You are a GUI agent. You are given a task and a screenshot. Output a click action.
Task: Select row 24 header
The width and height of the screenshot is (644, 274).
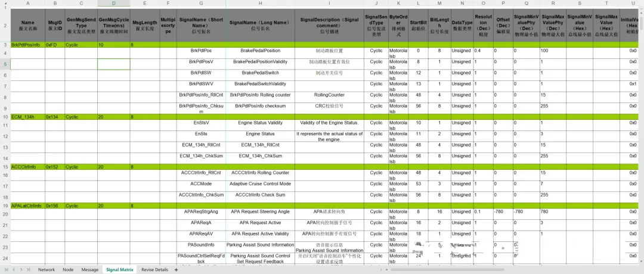5,259
